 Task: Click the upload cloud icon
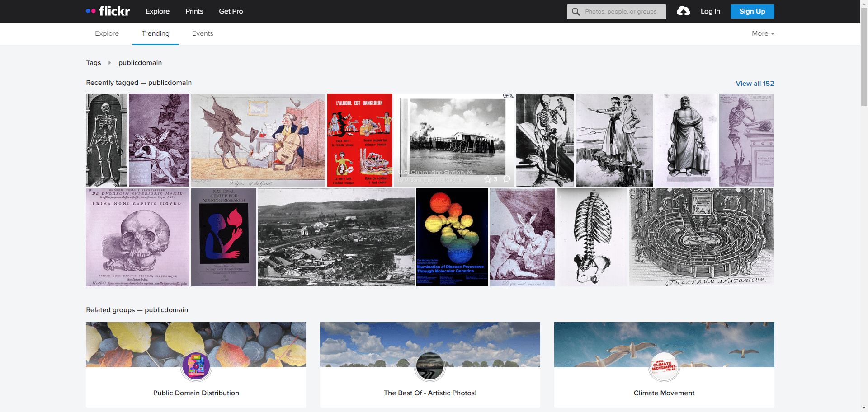(x=683, y=11)
